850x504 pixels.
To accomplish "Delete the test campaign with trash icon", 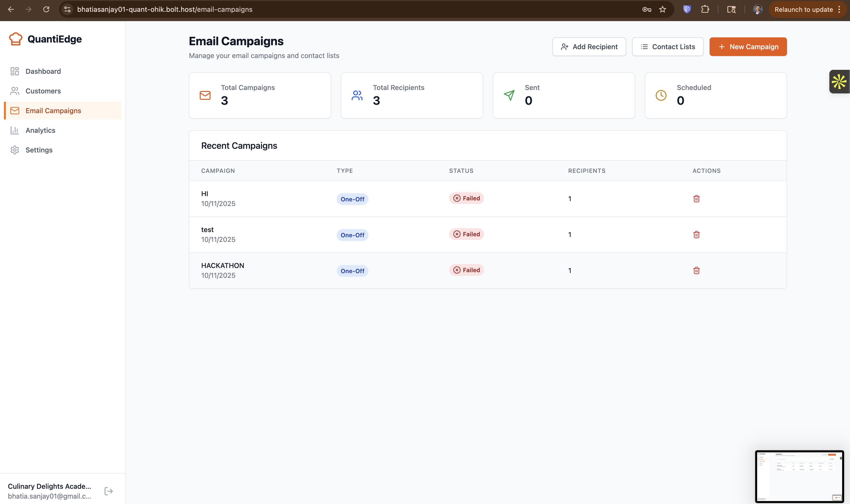I will coord(696,235).
